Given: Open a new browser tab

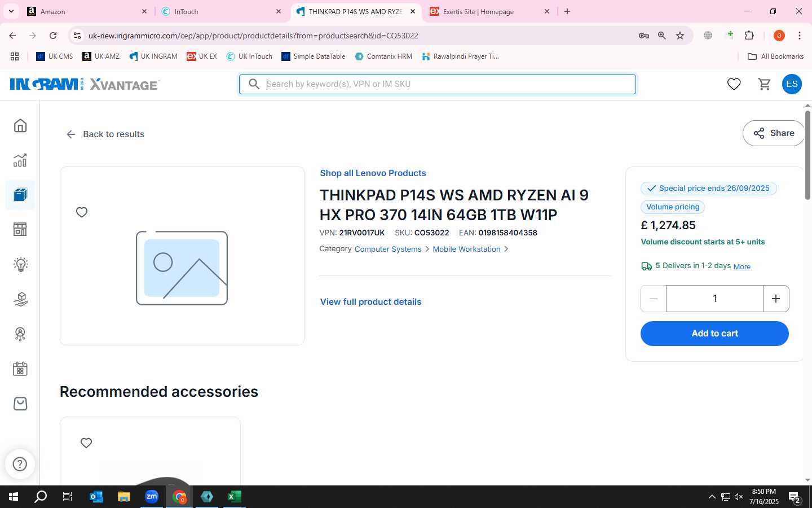Looking at the screenshot, I should click(x=567, y=11).
